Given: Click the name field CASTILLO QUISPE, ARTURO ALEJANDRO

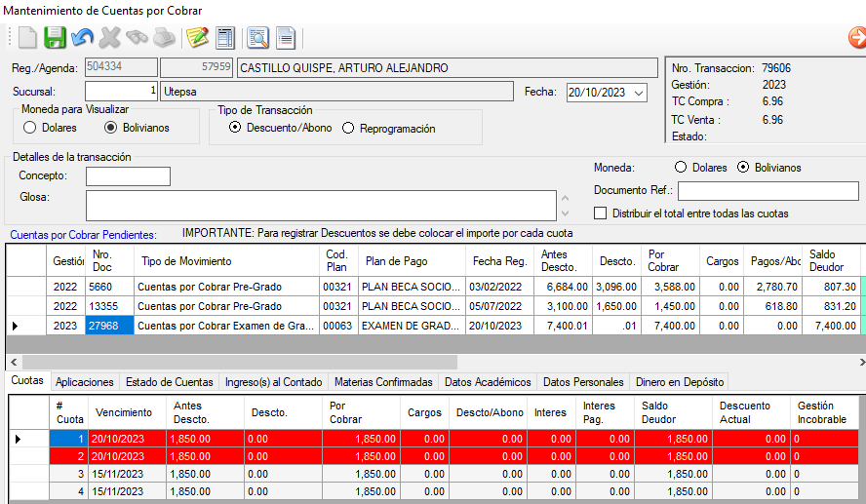Looking at the screenshot, I should tap(448, 68).
